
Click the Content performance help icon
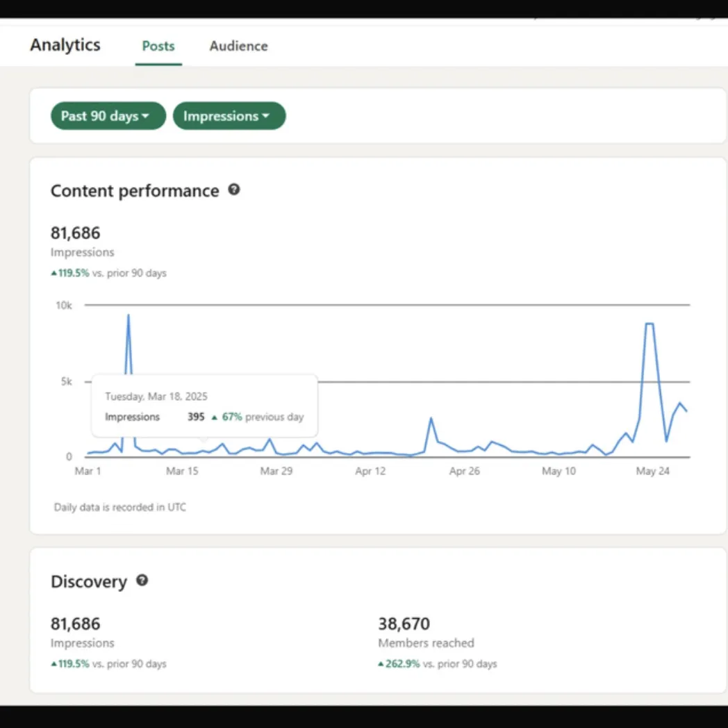(x=234, y=190)
